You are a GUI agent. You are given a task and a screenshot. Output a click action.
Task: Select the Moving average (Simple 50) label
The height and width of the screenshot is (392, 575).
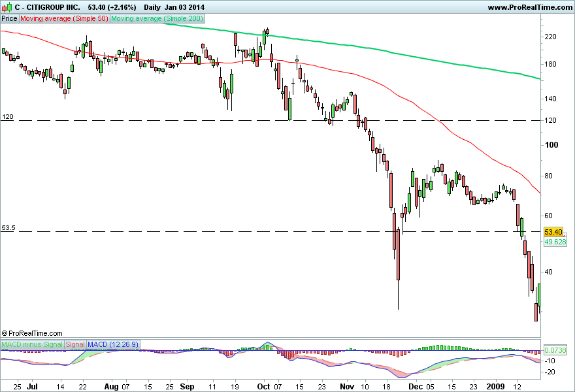click(64, 18)
